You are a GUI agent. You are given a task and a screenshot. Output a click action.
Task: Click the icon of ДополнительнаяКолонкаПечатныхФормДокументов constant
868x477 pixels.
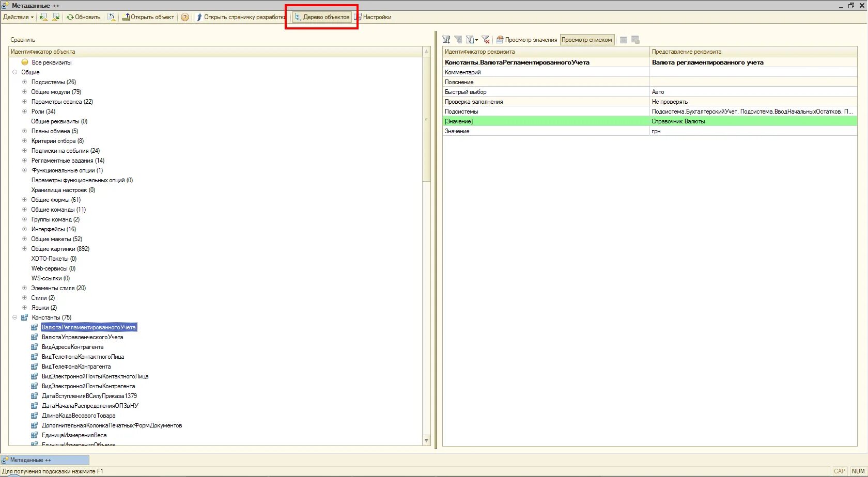click(x=34, y=425)
